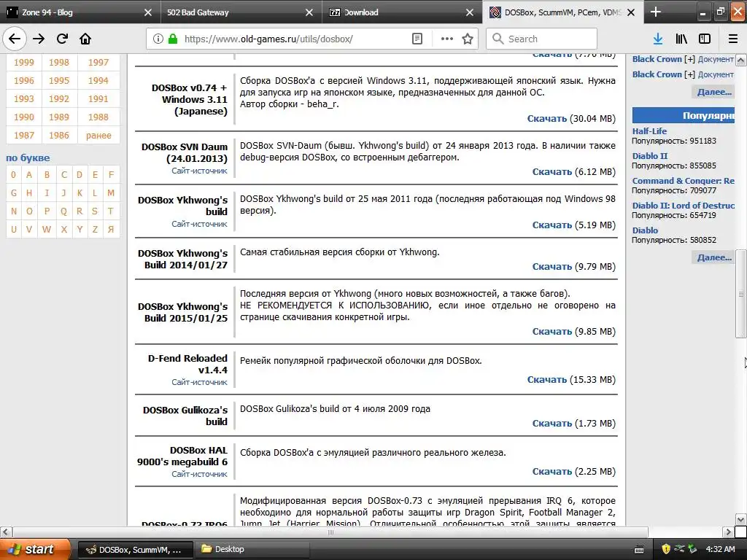The width and height of the screenshot is (747, 560).
Task: Reload the current page
Action: [x=62, y=39]
